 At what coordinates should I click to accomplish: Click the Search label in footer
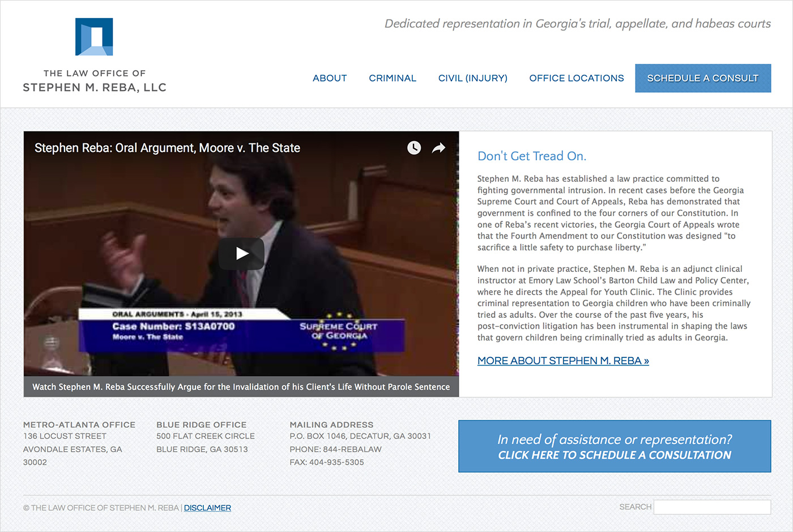coord(636,507)
